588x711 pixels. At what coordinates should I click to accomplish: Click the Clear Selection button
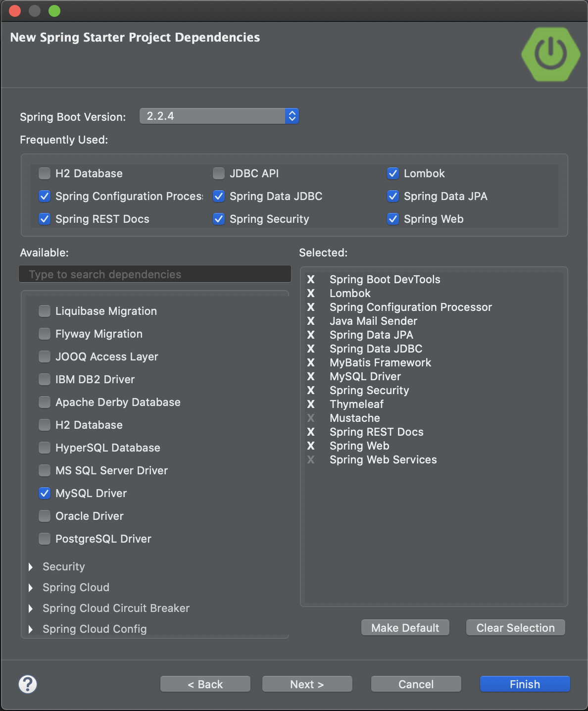(516, 628)
